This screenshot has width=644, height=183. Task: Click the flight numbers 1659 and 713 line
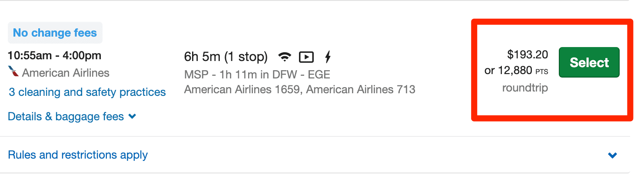coord(300,89)
